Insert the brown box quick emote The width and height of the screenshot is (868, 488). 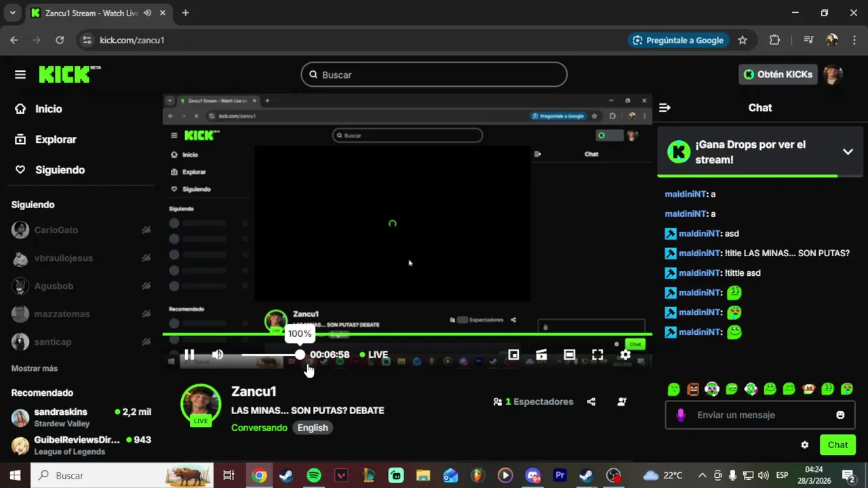[x=692, y=389]
